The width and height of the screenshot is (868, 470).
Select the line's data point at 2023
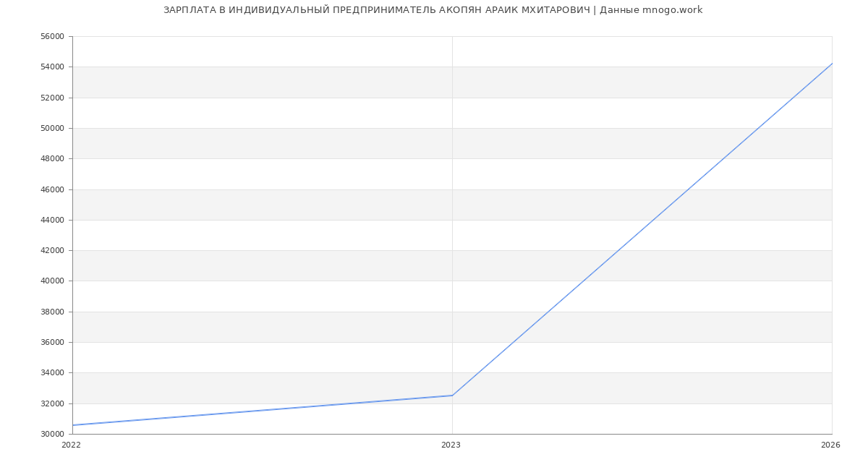pyautogui.click(x=452, y=396)
